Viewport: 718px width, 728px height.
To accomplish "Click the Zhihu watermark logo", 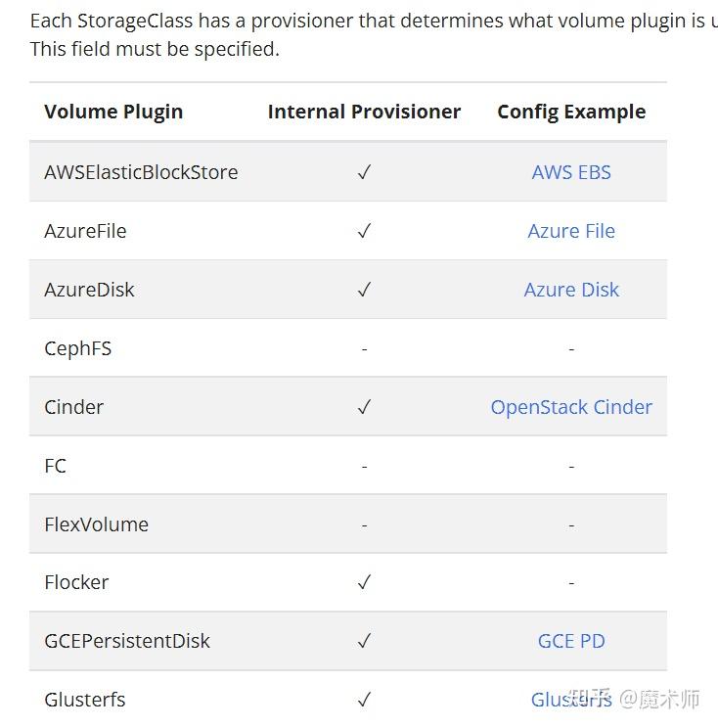I will click(593, 700).
